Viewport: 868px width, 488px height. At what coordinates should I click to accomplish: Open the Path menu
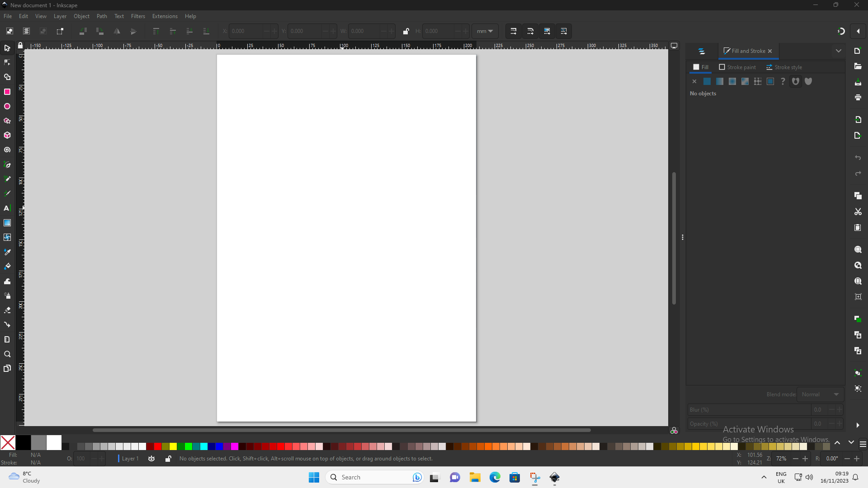coord(102,16)
